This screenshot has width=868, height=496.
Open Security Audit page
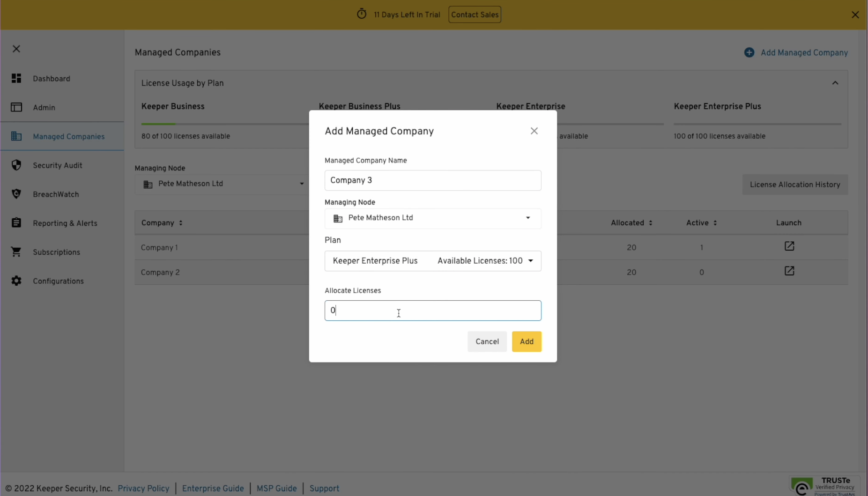[58, 165]
